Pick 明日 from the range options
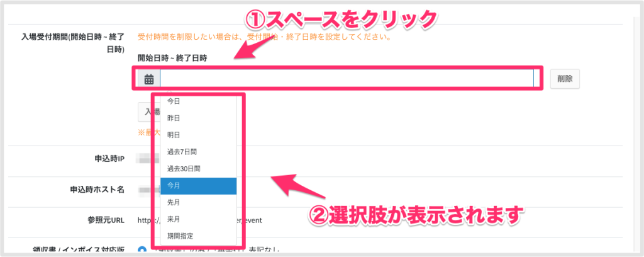 point(198,135)
